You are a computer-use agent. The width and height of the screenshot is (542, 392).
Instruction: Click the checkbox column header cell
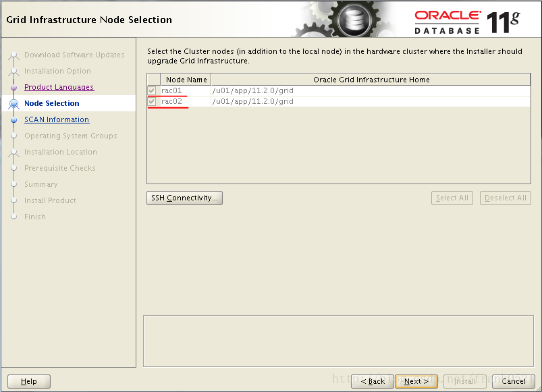(154, 80)
